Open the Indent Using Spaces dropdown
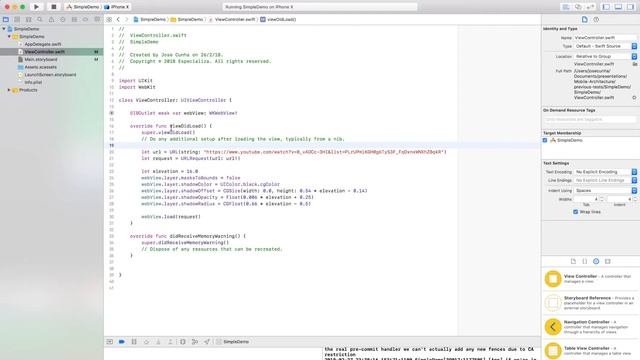Viewport: 640px width, 360px height. (x=605, y=191)
